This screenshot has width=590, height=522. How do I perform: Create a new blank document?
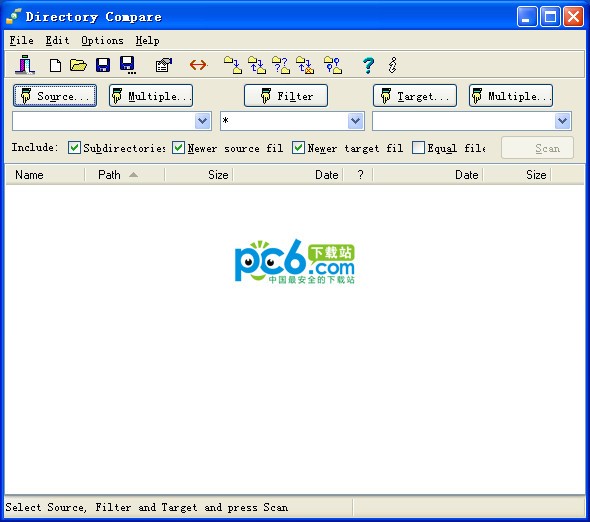[55, 65]
